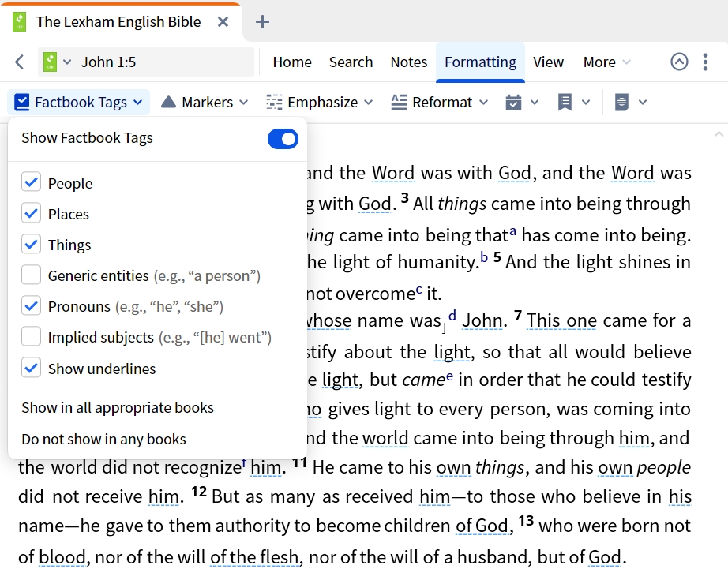Expand the document icon dropdown arrow
Screen dimensions: 728x569
pyautogui.click(x=643, y=102)
